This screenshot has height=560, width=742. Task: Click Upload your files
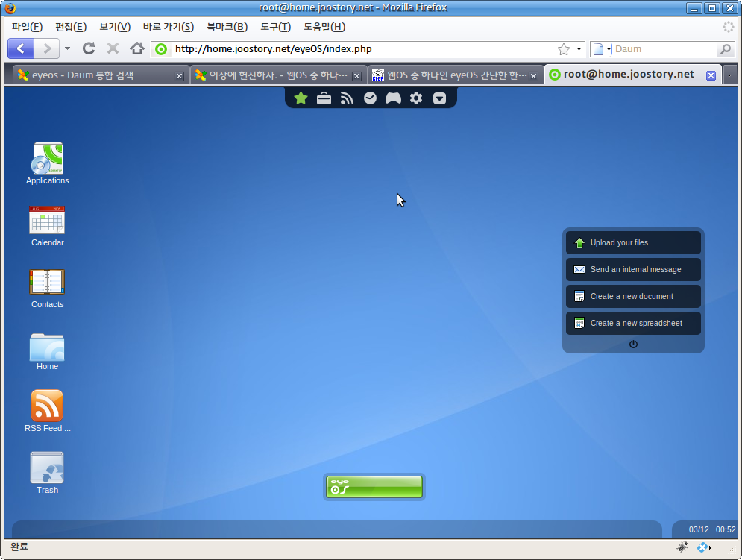633,243
